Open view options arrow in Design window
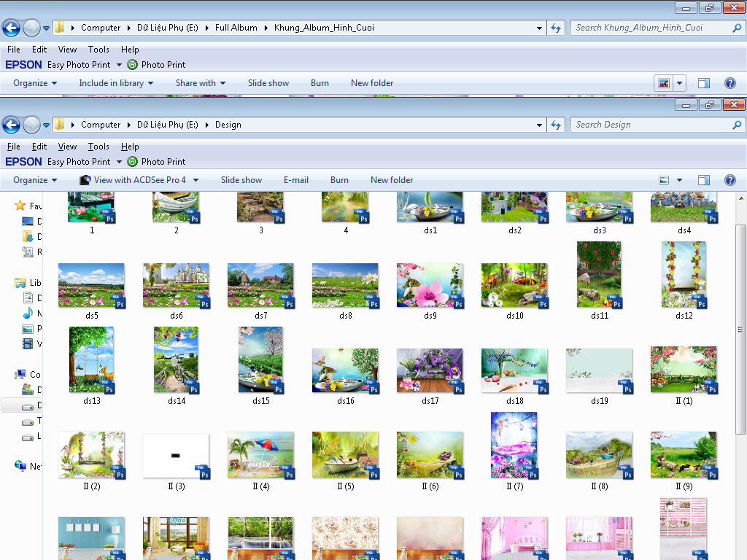The height and width of the screenshot is (560, 747). pyautogui.click(x=679, y=180)
